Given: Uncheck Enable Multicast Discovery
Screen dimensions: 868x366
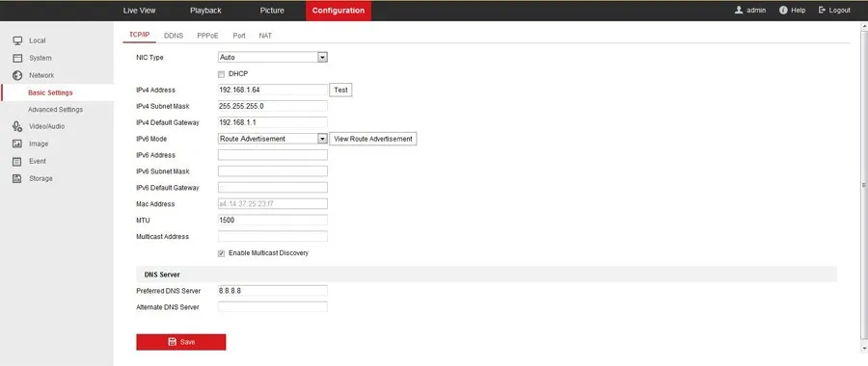Looking at the screenshot, I should [221, 253].
